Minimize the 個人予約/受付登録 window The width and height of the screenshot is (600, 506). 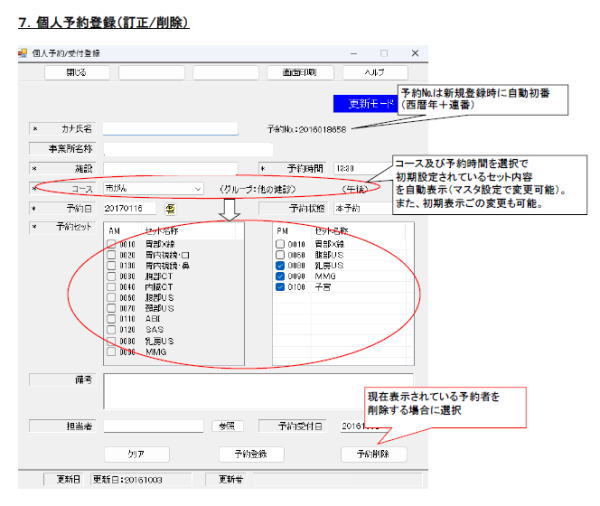point(354,53)
